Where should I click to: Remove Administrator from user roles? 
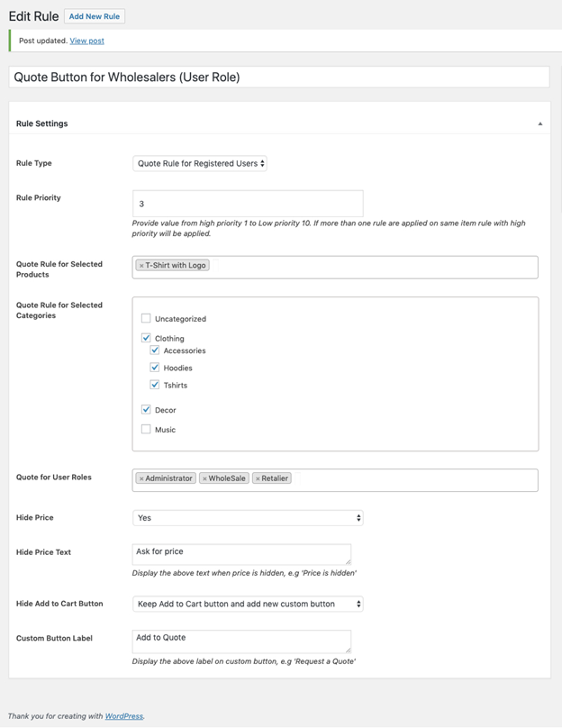[141, 478]
